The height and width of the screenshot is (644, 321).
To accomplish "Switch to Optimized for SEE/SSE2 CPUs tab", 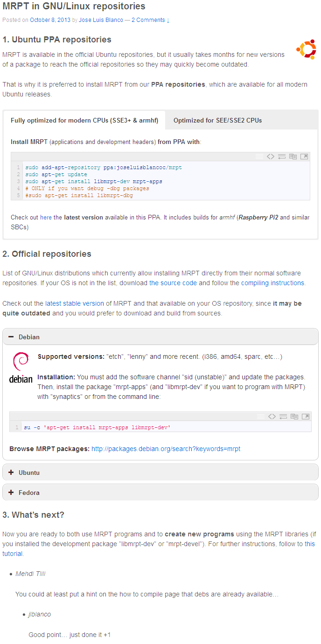I will pyautogui.click(x=217, y=120).
